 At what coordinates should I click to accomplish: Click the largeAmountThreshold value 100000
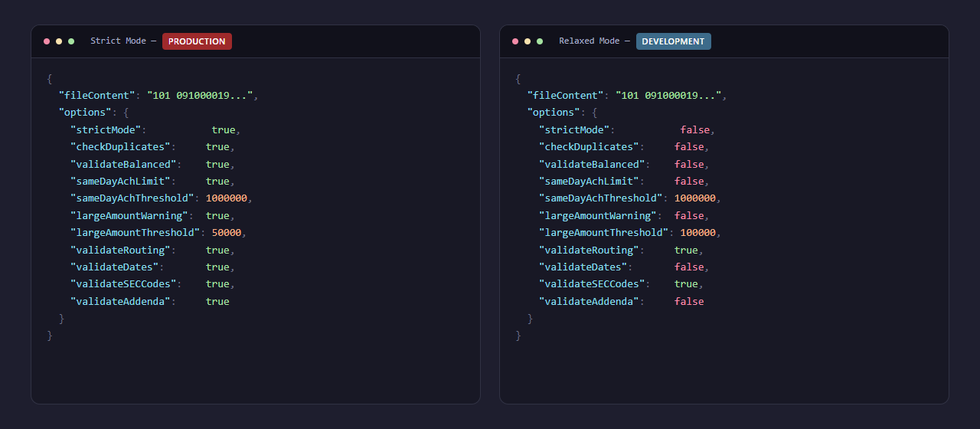pyautogui.click(x=697, y=233)
